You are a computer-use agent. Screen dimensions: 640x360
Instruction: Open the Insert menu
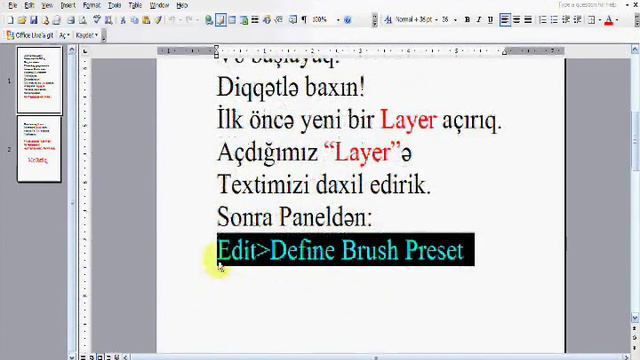(68, 5)
